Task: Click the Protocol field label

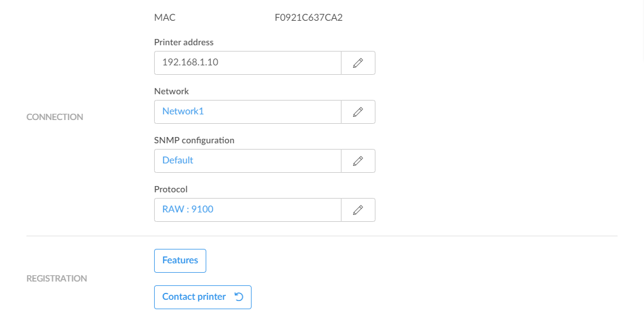Action: [170, 189]
